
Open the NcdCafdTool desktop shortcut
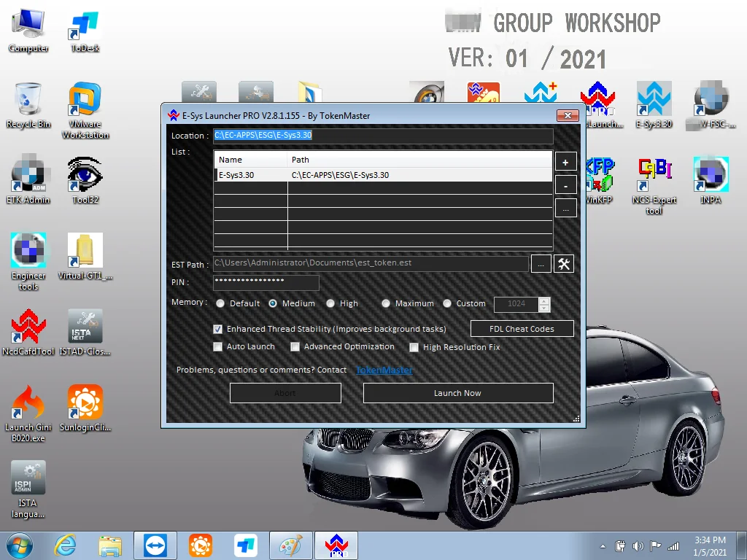pyautogui.click(x=28, y=327)
